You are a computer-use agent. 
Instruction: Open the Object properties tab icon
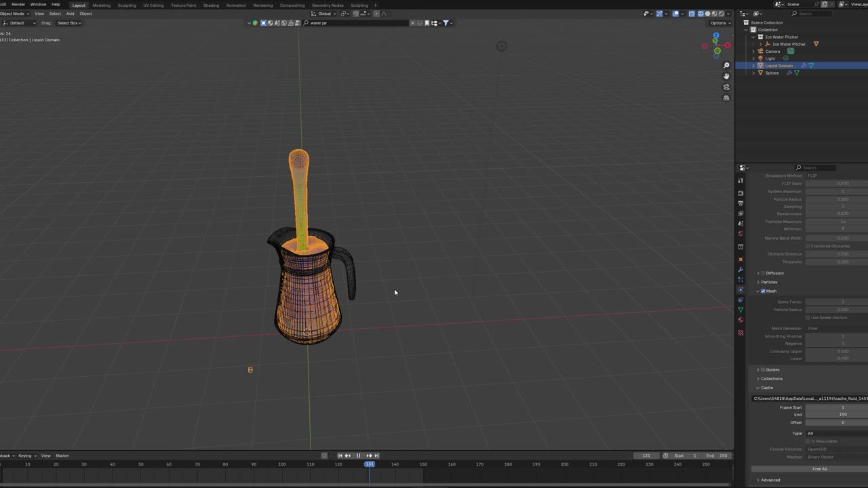tap(741, 259)
